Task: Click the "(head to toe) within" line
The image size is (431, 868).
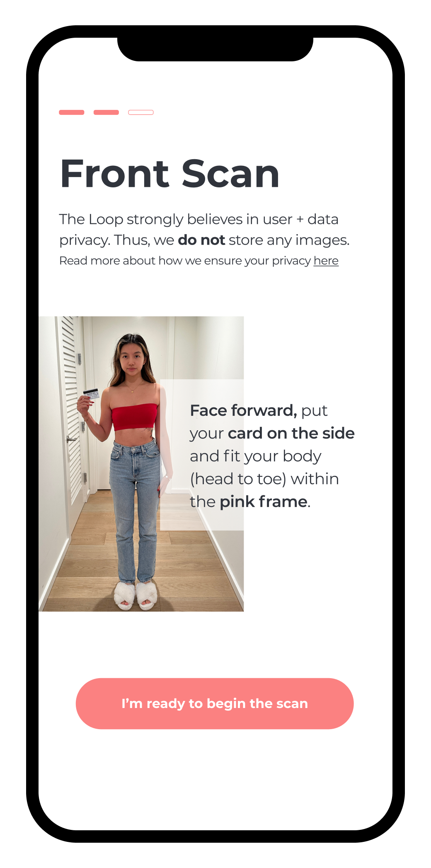Action: point(264,479)
